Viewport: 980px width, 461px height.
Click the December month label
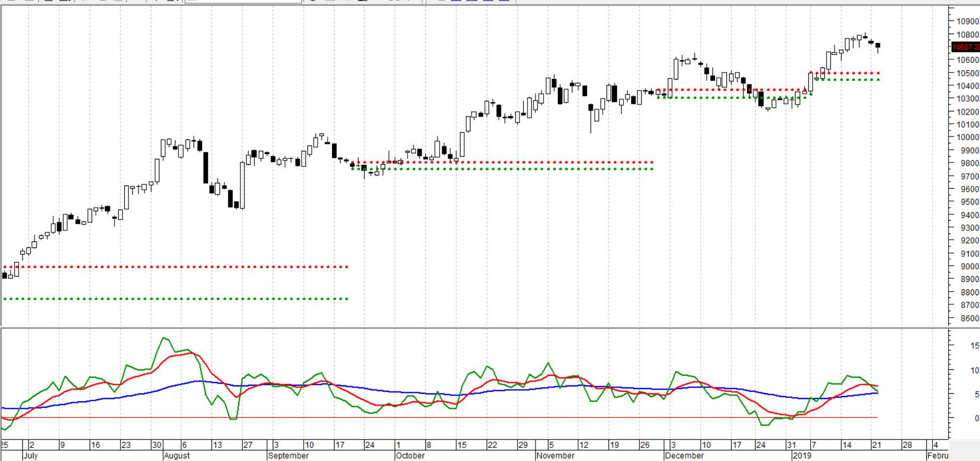(684, 456)
